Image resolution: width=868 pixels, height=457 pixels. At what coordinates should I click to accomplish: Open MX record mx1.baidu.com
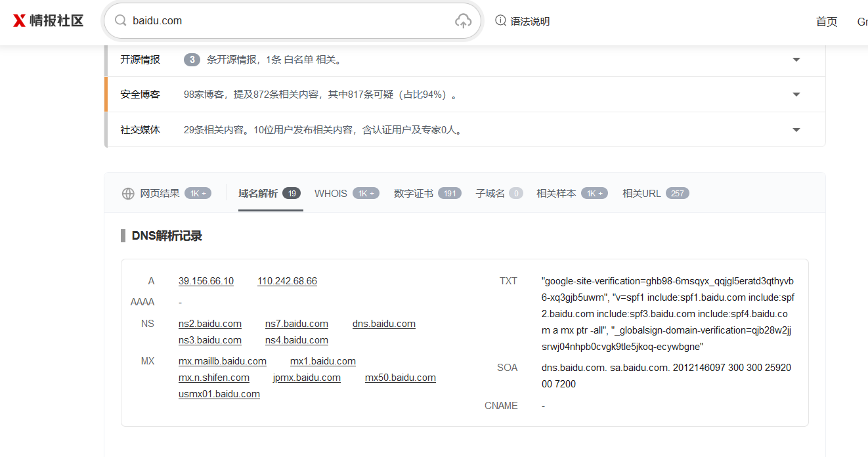(x=323, y=361)
